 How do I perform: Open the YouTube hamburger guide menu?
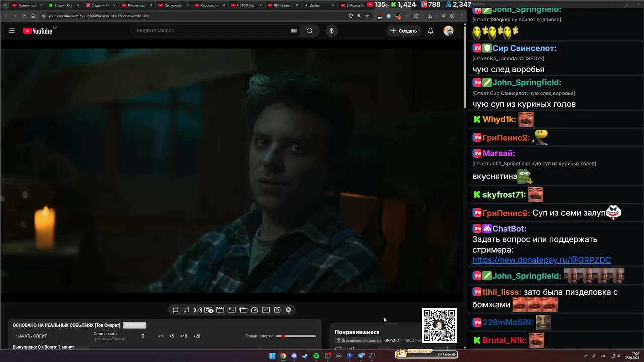point(12,31)
